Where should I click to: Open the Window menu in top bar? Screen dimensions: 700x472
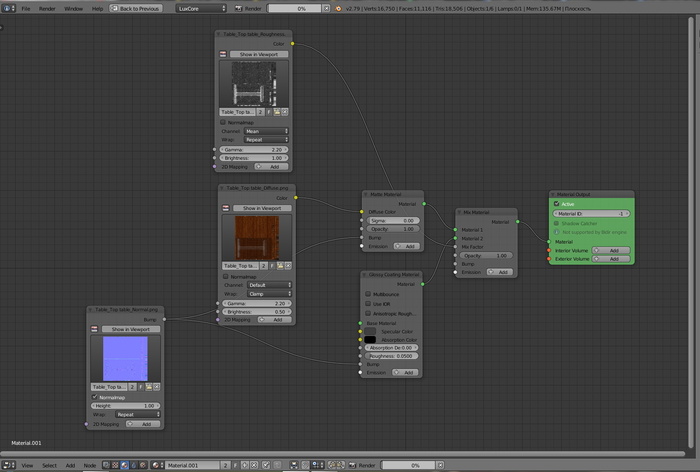click(x=74, y=8)
